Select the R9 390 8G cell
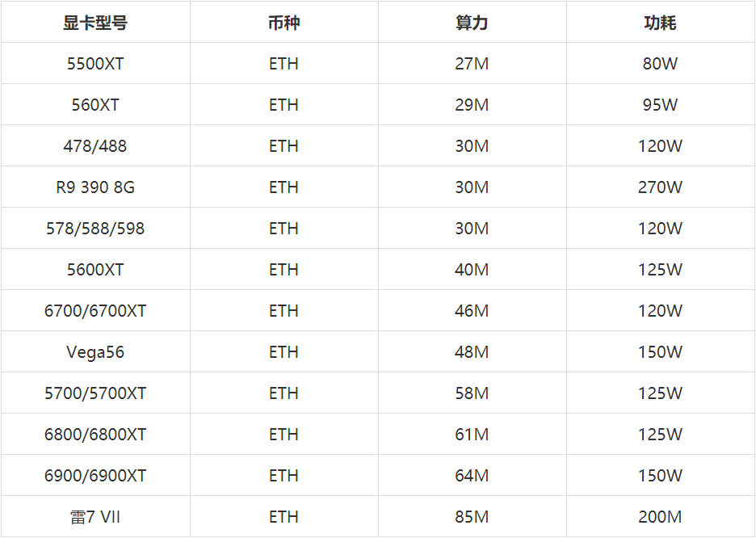The height and width of the screenshot is (538, 756). tap(95, 187)
